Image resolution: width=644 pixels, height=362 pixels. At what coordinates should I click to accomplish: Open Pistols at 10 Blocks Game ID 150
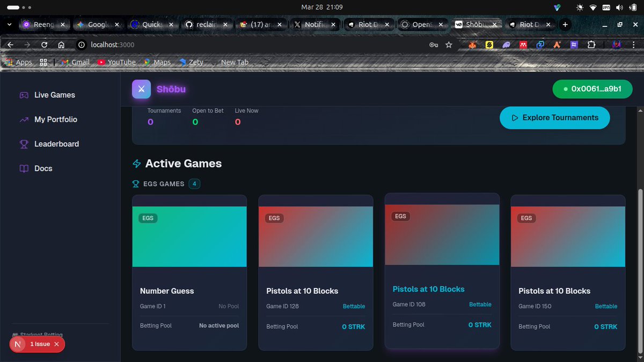click(568, 272)
